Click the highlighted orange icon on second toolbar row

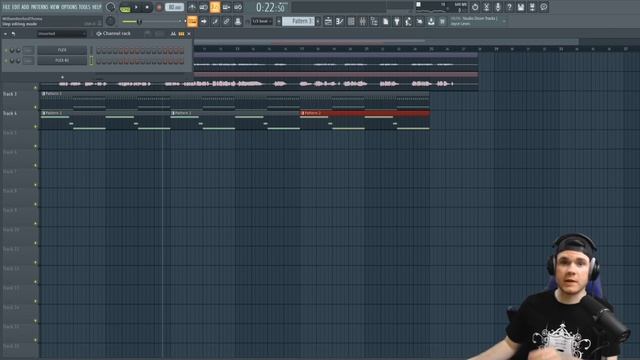192,21
